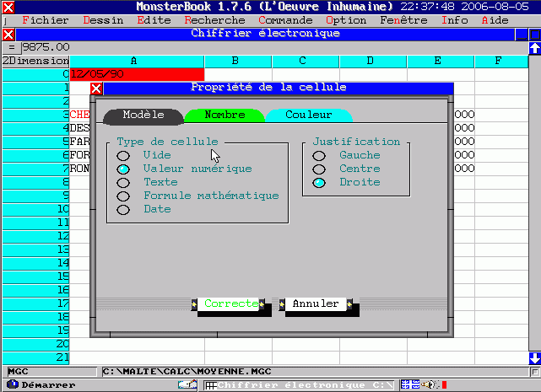Select column E header
This screenshot has width=541, height=392.
441,62
